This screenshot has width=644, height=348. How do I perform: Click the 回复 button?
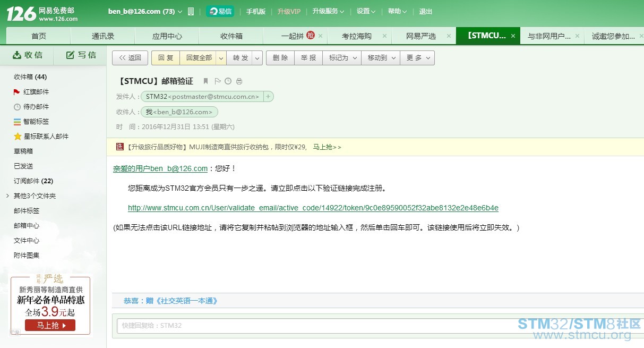pyautogui.click(x=166, y=58)
